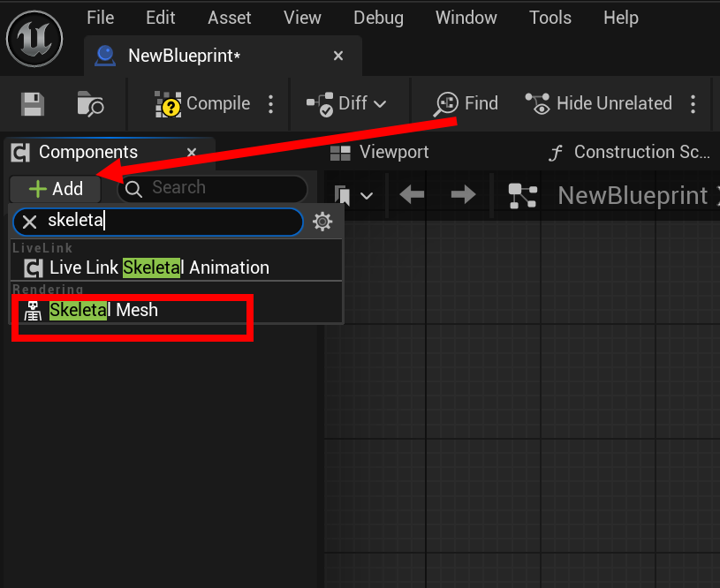This screenshot has width=720, height=588.
Task: Save the blueprint with the floppy disk icon
Action: tap(33, 104)
